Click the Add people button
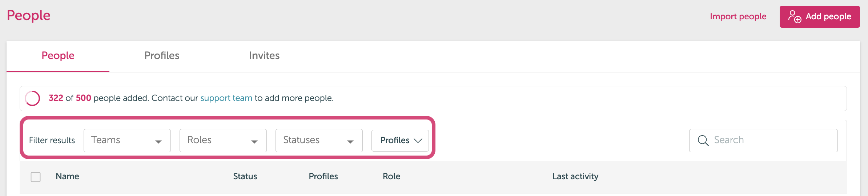 [820, 17]
